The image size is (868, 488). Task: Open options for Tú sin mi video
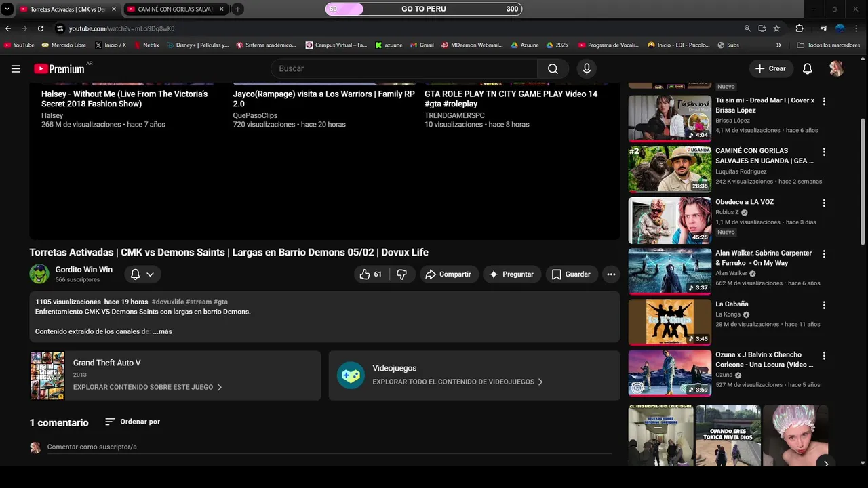coord(824,101)
